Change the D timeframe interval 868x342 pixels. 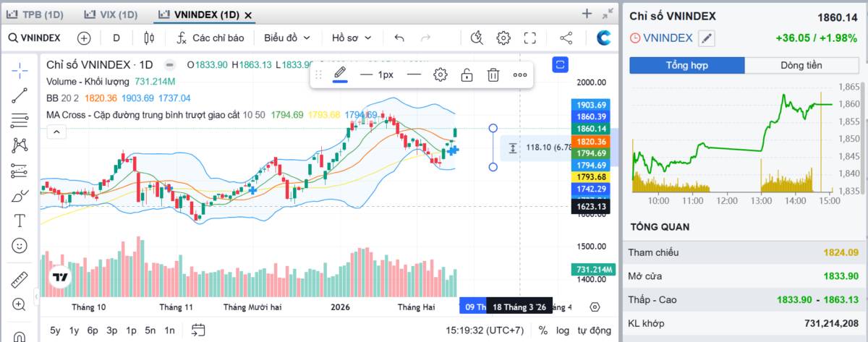tap(116, 38)
